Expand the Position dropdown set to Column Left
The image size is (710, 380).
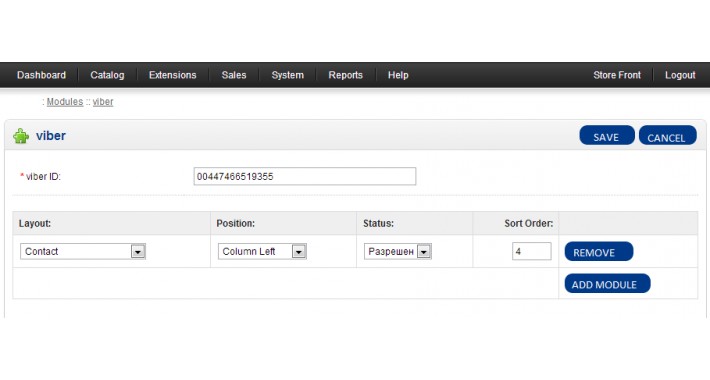(x=262, y=251)
